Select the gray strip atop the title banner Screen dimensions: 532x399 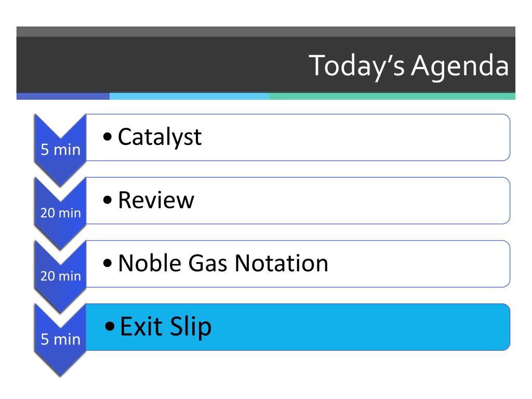click(265, 32)
